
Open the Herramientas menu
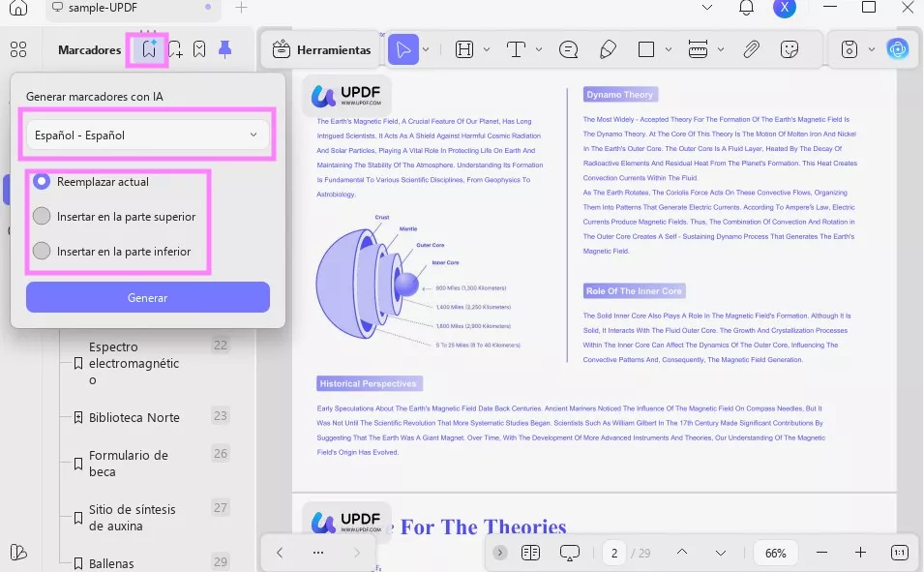tap(322, 49)
